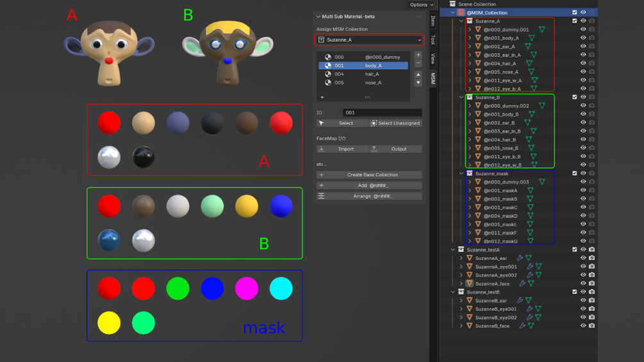Click the material icon of 000 @n000_dummy
The height and width of the screenshot is (362, 644).
[x=327, y=57]
